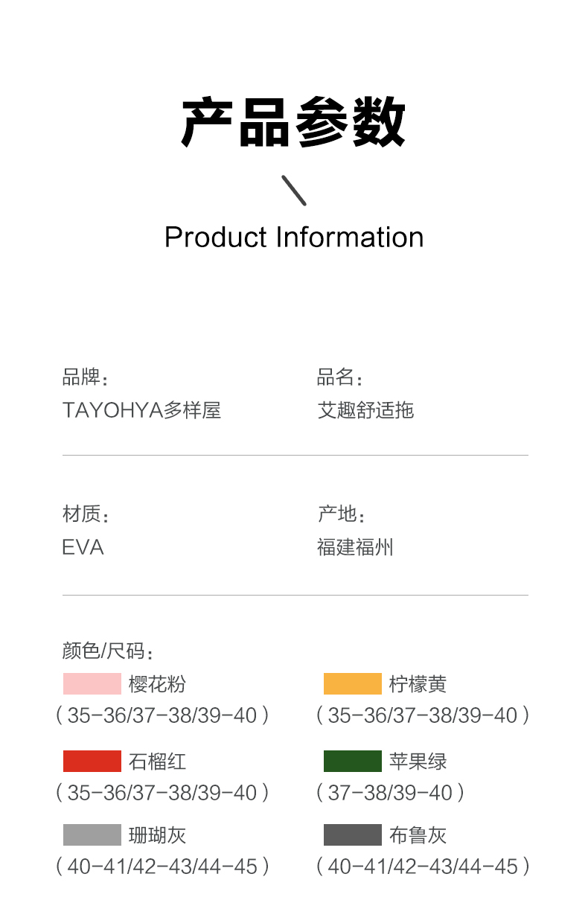Click the 37-38/39-40 apple green size range

click(390, 793)
